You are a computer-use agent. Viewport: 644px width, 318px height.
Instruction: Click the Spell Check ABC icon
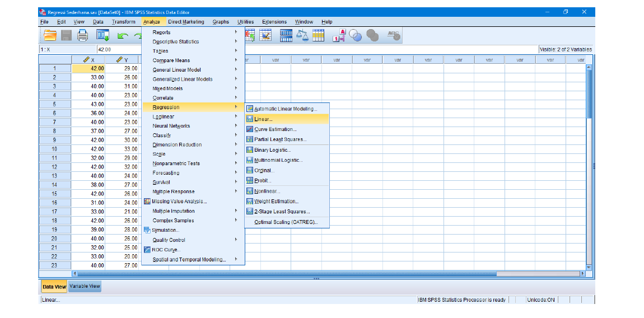(x=394, y=36)
